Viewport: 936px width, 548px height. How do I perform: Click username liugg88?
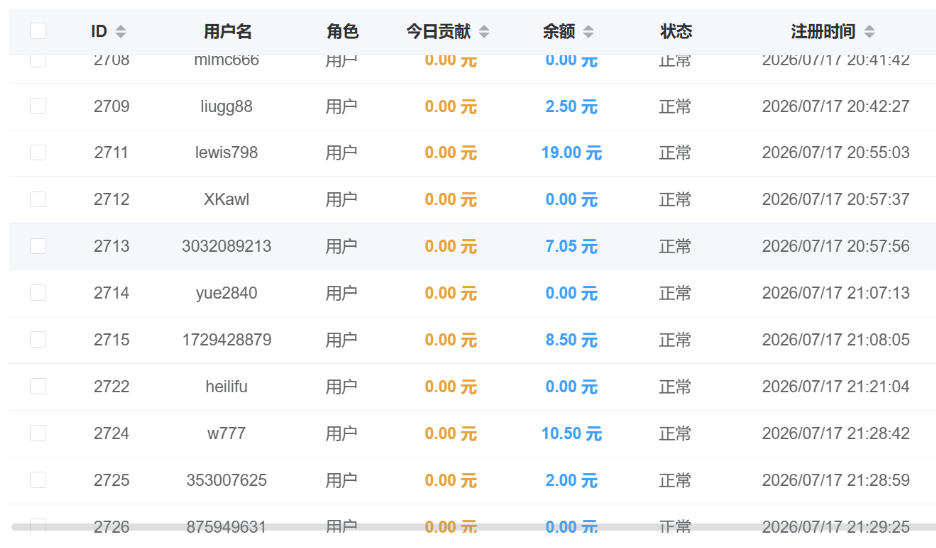coord(226,106)
